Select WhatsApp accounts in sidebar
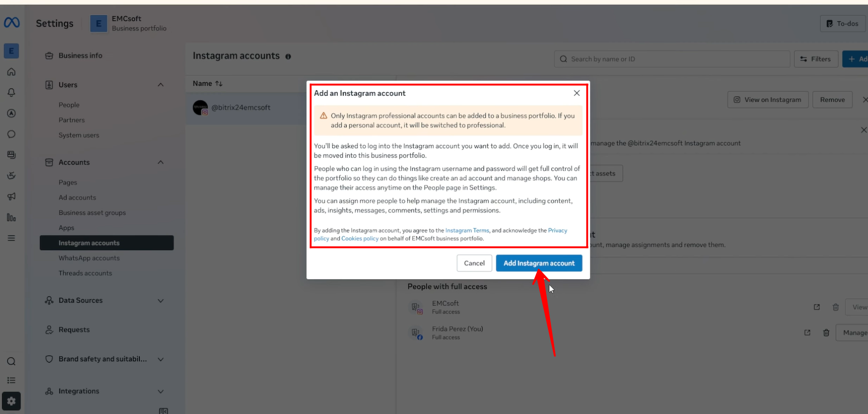Screen dimensions: 868x414 click(89, 258)
